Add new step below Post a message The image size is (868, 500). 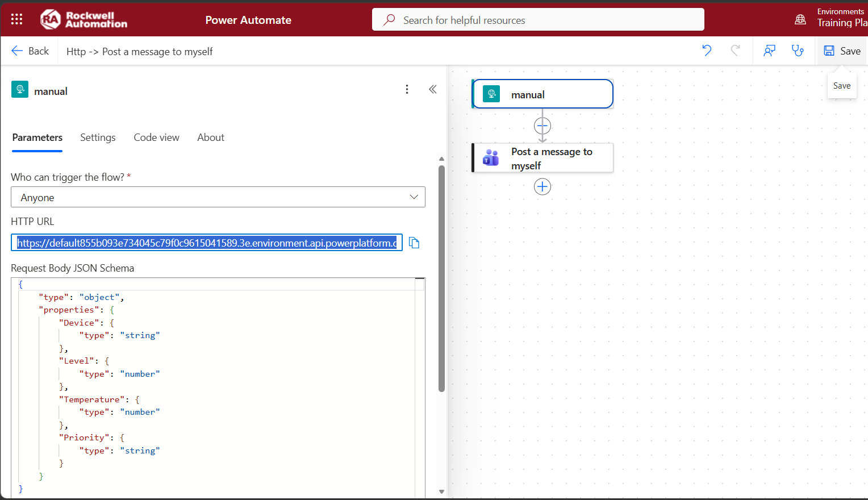[542, 186]
